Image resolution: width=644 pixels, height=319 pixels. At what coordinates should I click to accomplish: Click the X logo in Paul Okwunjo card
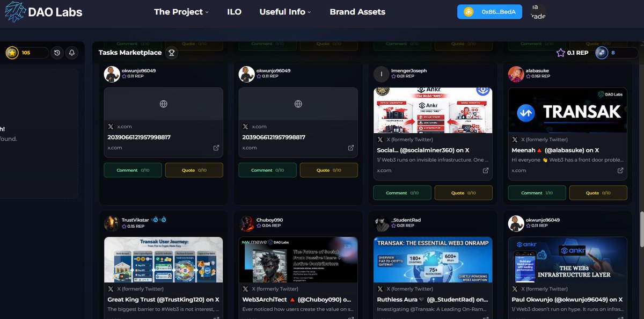[515, 289]
